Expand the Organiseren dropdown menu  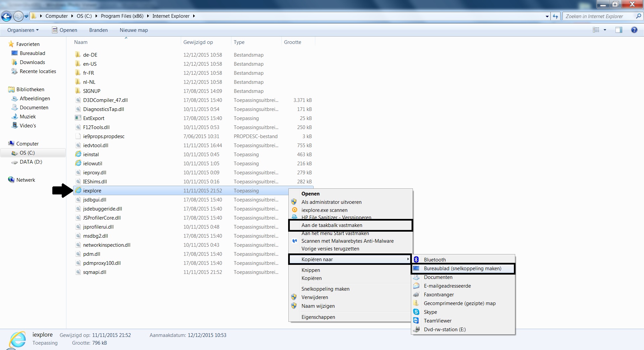click(23, 30)
